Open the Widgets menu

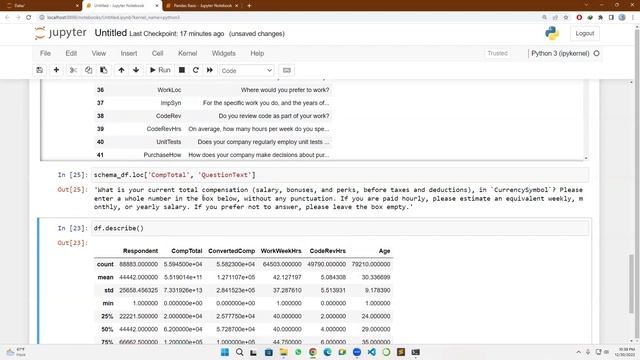pos(224,53)
